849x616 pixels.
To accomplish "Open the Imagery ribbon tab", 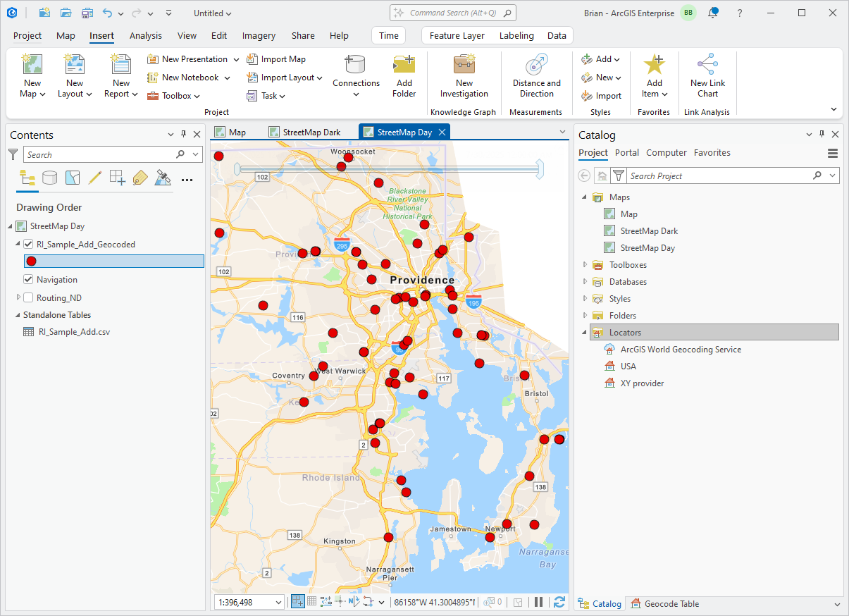I will pos(259,35).
